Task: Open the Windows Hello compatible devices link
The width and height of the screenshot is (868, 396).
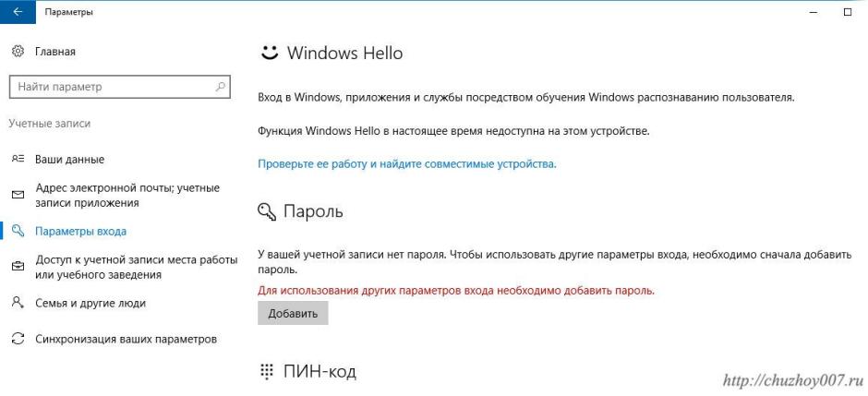Action: [406, 164]
